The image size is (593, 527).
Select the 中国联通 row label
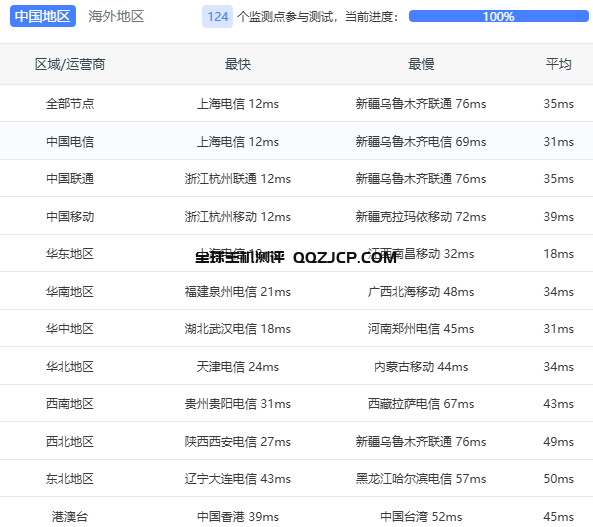[70, 179]
